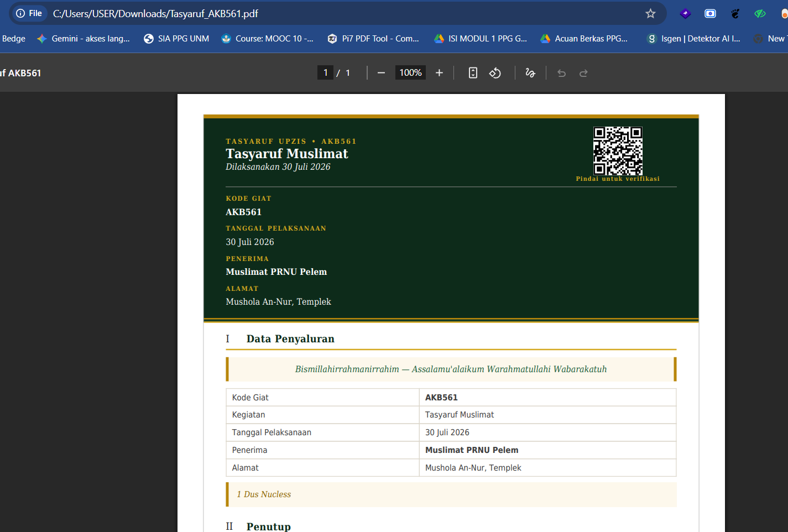Click 'Pindai untuk verifikasi' caption

[618, 179]
